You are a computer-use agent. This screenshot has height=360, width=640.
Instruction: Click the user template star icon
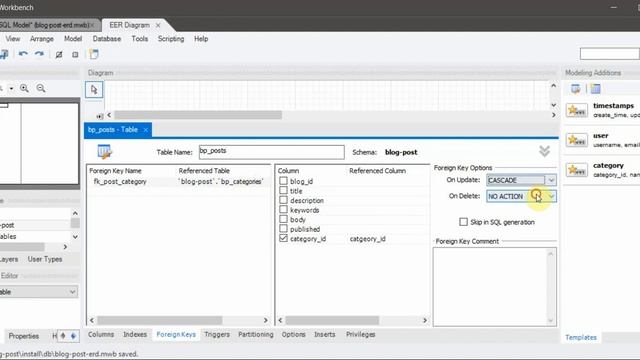tap(576, 140)
